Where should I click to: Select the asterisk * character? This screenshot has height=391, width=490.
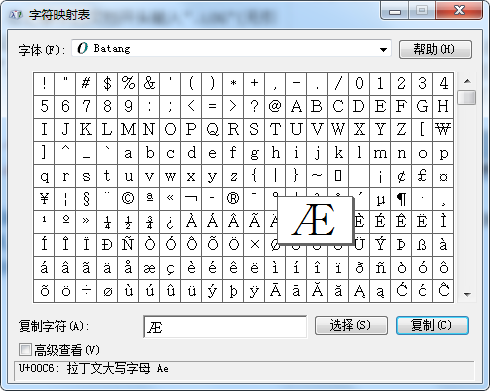233,83
